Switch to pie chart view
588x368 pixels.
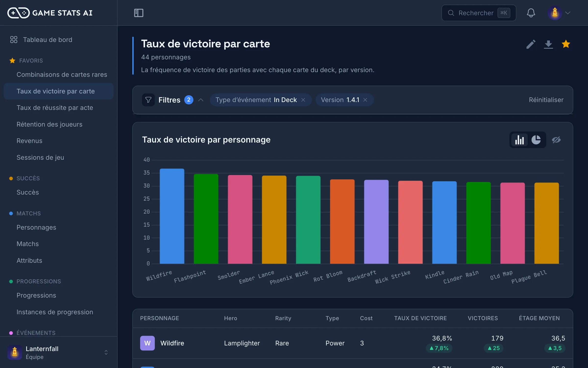[x=536, y=140]
